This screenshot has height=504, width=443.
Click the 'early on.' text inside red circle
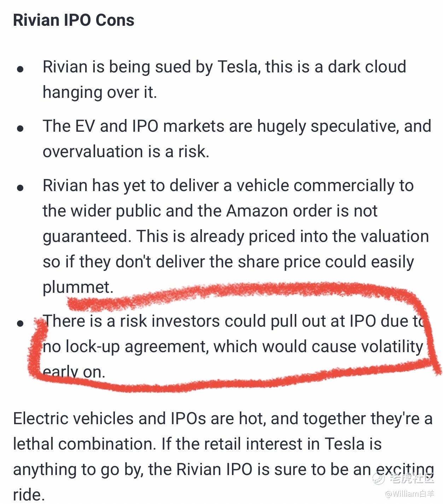pyautogui.click(x=74, y=372)
